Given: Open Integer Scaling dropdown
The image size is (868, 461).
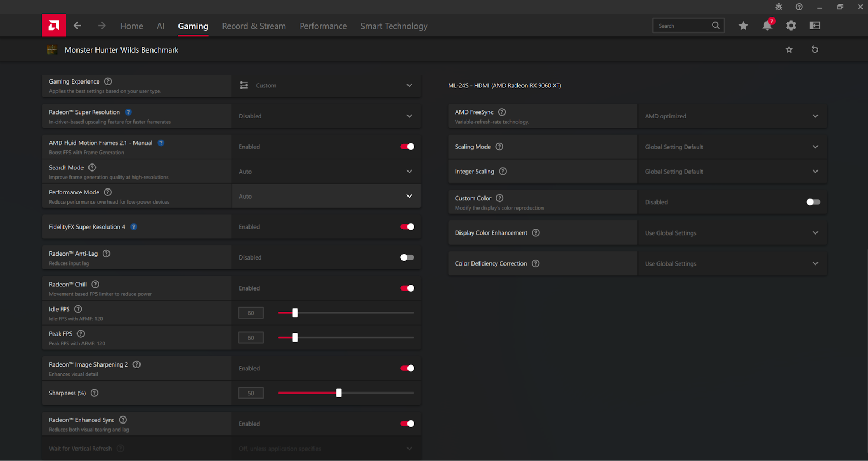Looking at the screenshot, I should tap(732, 172).
